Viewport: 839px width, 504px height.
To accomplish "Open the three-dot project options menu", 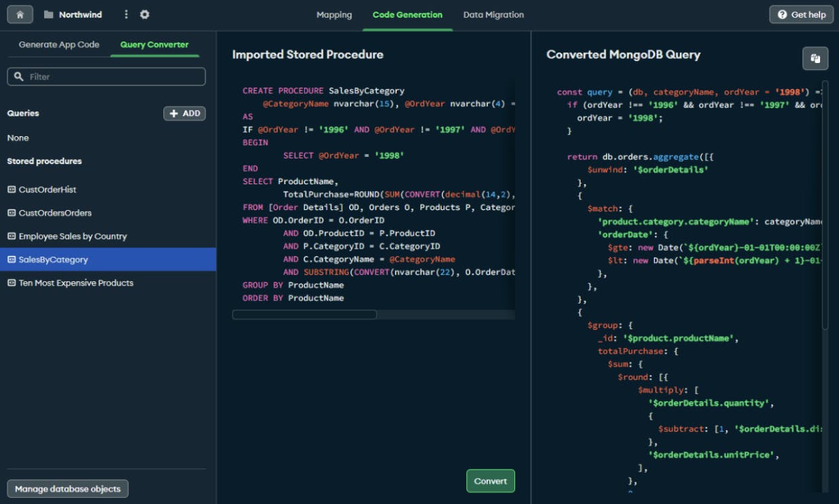I will 126,14.
